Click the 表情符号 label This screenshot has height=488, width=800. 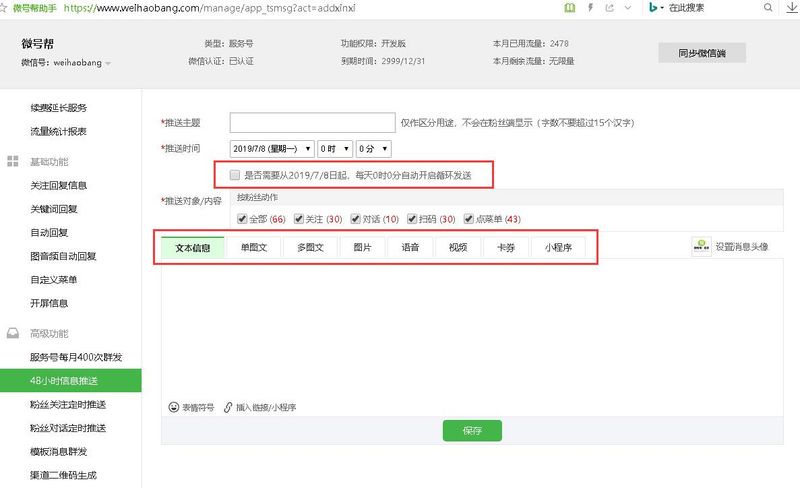[x=198, y=407]
